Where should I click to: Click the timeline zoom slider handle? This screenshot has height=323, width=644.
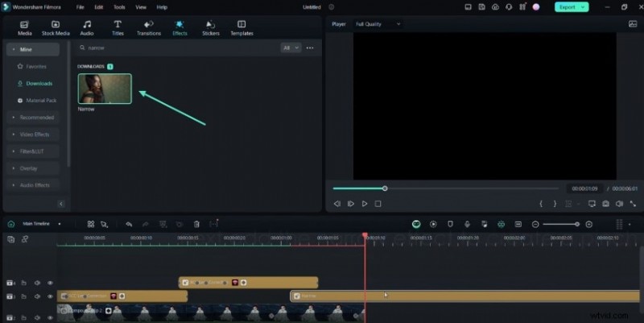coord(577,224)
